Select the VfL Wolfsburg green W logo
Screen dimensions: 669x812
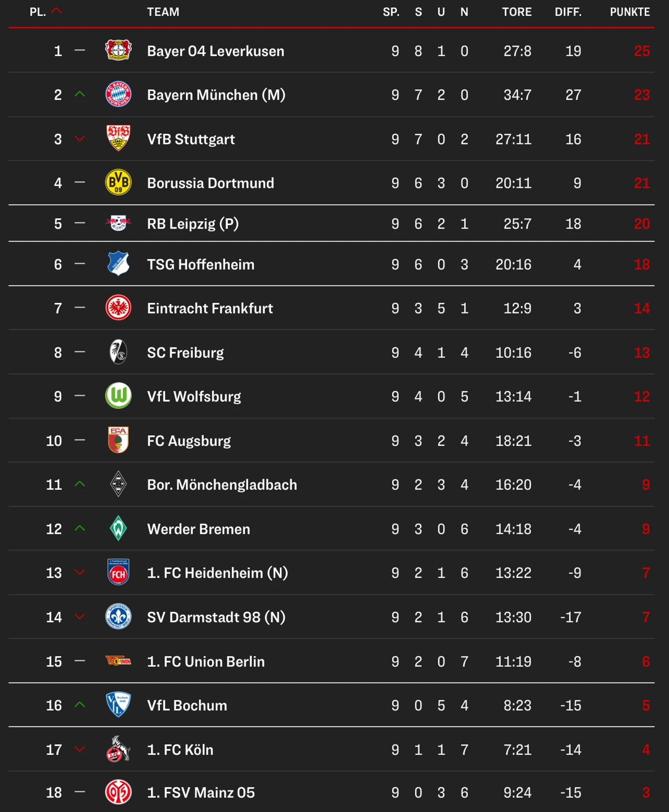point(118,395)
